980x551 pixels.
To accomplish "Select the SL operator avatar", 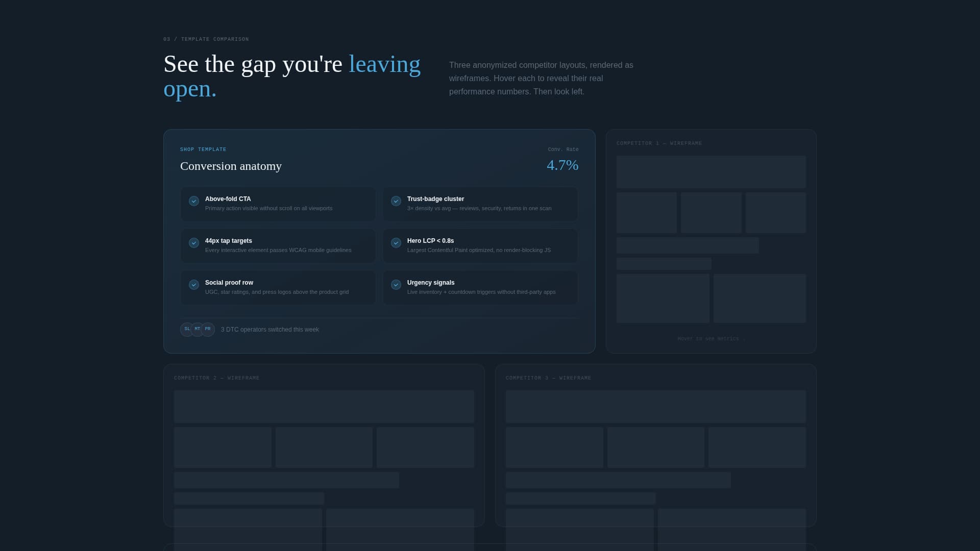I will [x=187, y=330].
